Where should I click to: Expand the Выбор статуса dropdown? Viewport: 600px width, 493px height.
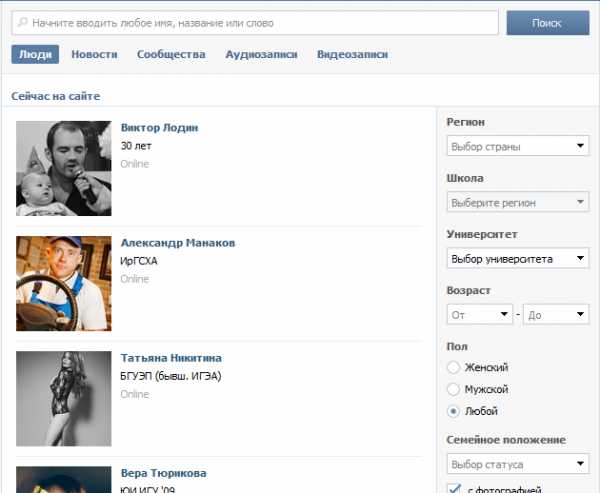(518, 464)
